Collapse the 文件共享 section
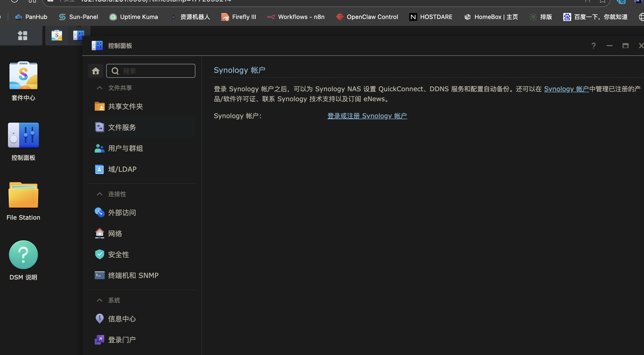 tap(99, 88)
